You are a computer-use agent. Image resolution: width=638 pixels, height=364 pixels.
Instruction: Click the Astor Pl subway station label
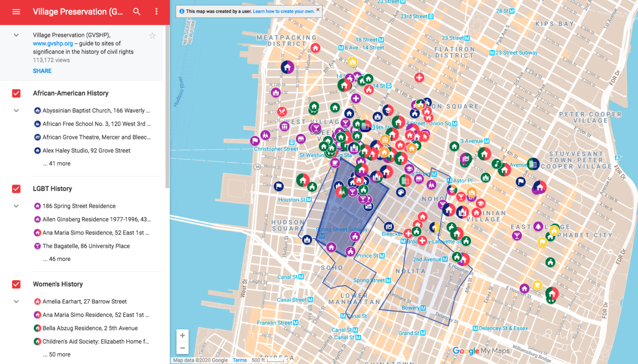(x=460, y=181)
